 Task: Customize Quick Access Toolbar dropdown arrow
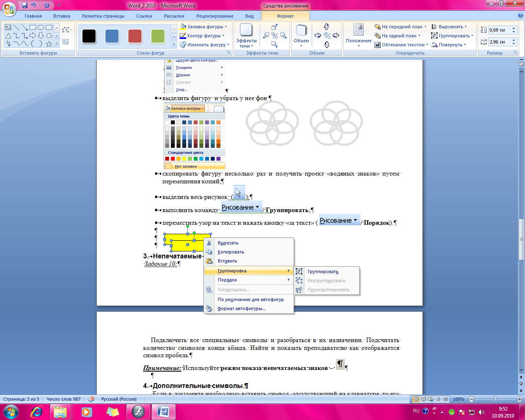59,6
